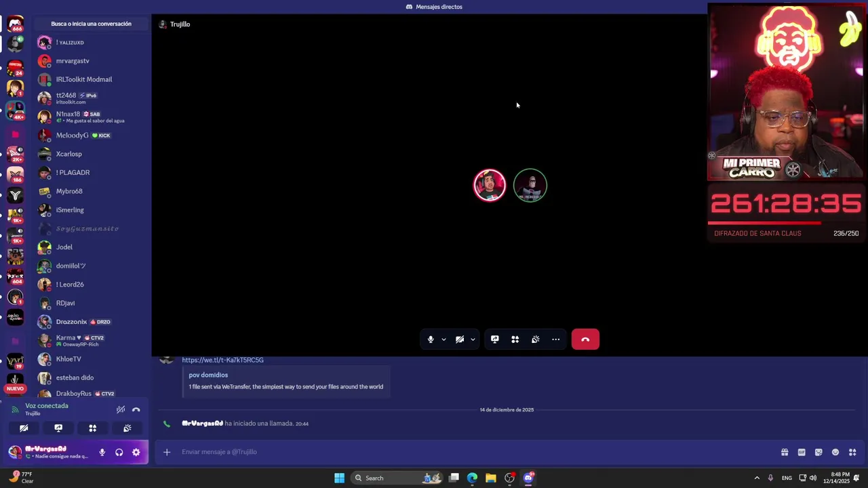
Task: Open Microsoft Edge from taskbar
Action: (472, 478)
